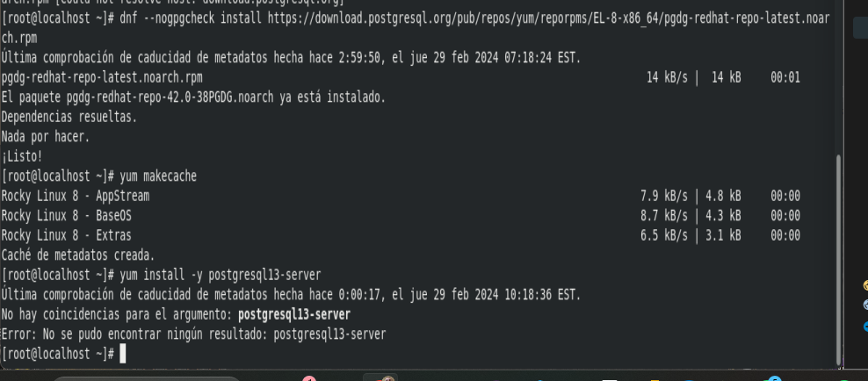Click the "Error: No se pudo encontrar" line
Screen dimensions: 868x381
click(x=193, y=334)
